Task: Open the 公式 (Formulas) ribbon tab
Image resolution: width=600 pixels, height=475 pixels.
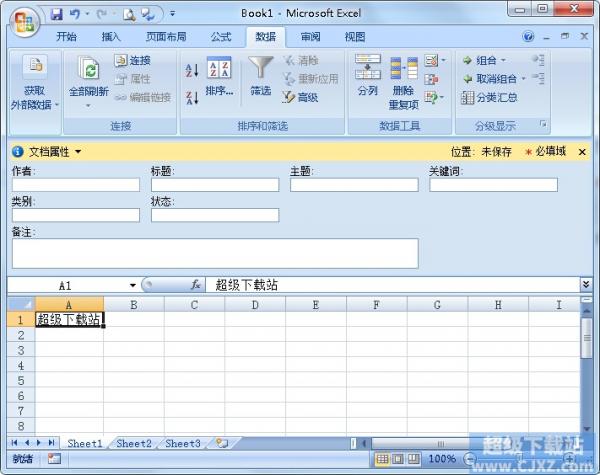Action: pyautogui.click(x=221, y=37)
